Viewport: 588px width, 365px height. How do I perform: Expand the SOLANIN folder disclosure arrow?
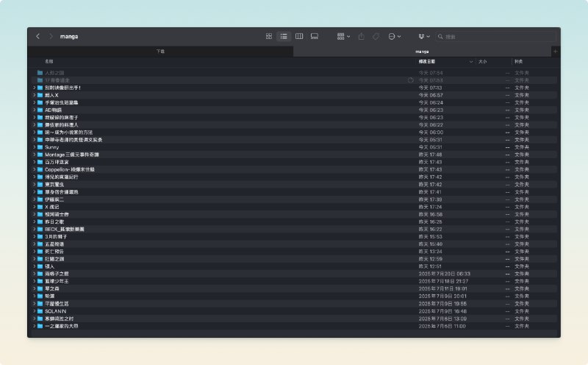34,311
